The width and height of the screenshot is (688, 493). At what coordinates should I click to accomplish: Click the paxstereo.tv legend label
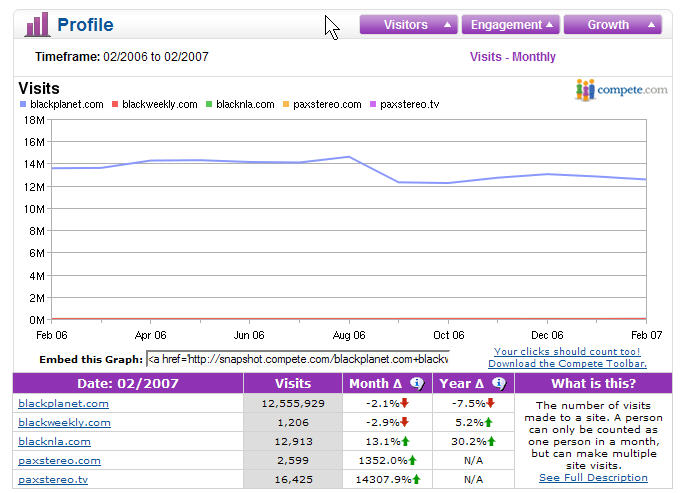pyautogui.click(x=409, y=104)
